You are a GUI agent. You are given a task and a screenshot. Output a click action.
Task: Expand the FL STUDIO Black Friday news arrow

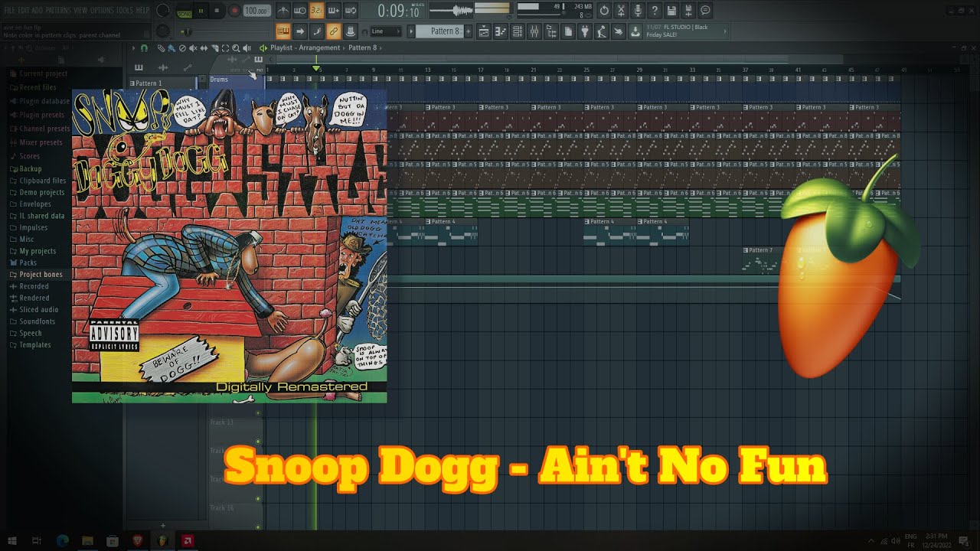[x=725, y=31]
